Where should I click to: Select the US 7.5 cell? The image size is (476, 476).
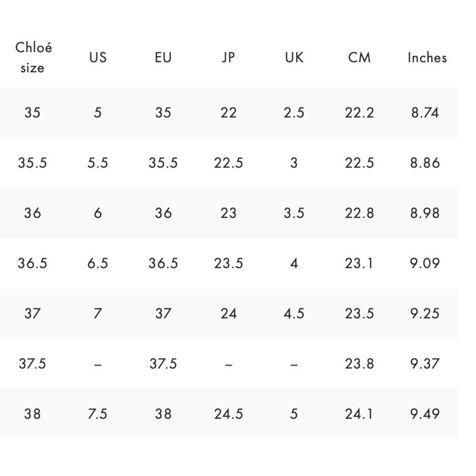coord(98,414)
